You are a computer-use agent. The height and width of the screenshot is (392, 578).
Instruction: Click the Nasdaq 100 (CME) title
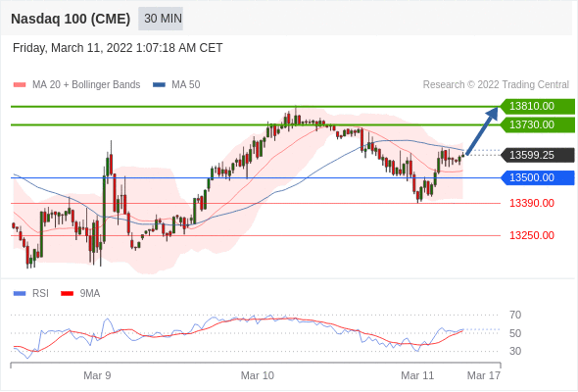click(71, 19)
